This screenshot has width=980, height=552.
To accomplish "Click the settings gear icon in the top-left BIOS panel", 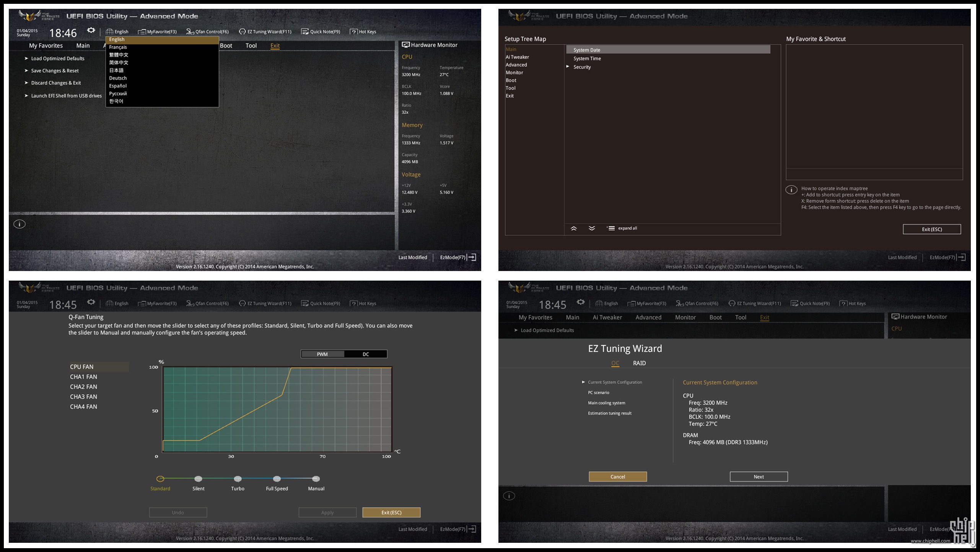I will coord(91,30).
